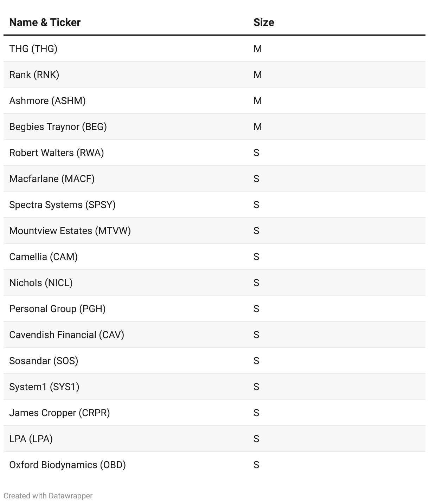Select James Cropper (CRPR) entry
This screenshot has width=429, height=504.
[59, 413]
